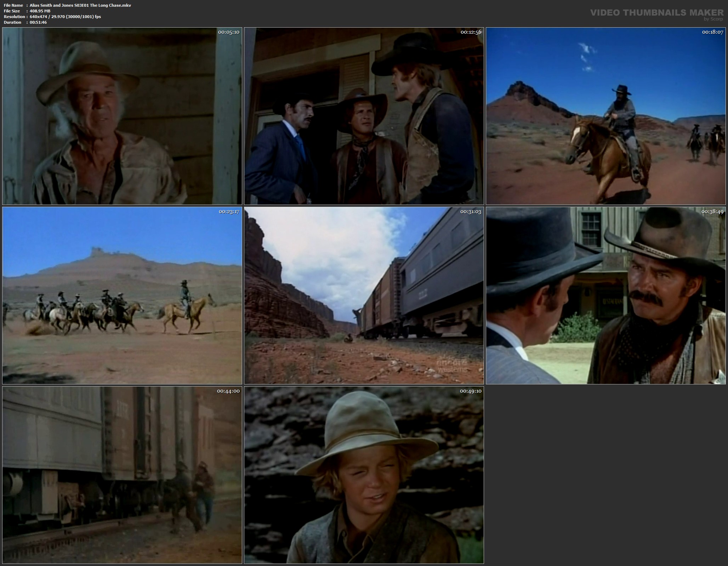The image size is (728, 566).
Task: Click the Duration 00:51:46 text
Action: click(x=38, y=22)
